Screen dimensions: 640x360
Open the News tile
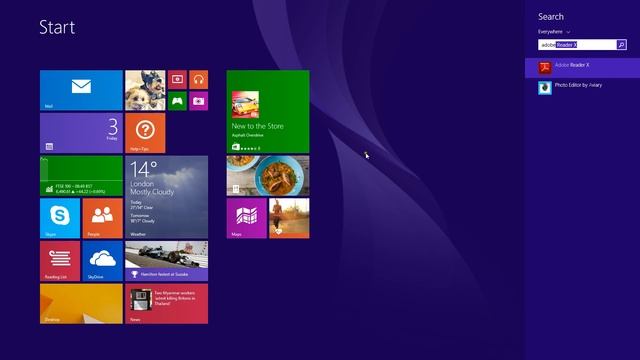click(x=167, y=304)
